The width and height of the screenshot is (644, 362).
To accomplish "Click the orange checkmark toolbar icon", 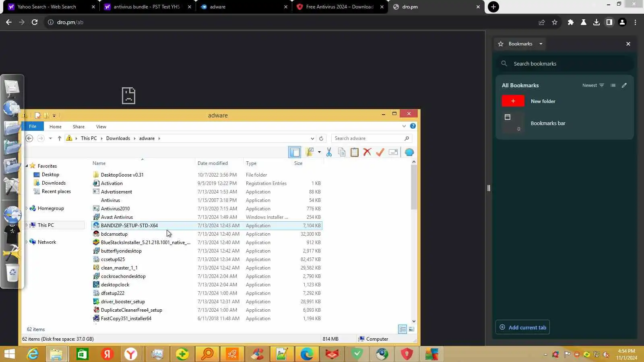I will click(x=380, y=152).
